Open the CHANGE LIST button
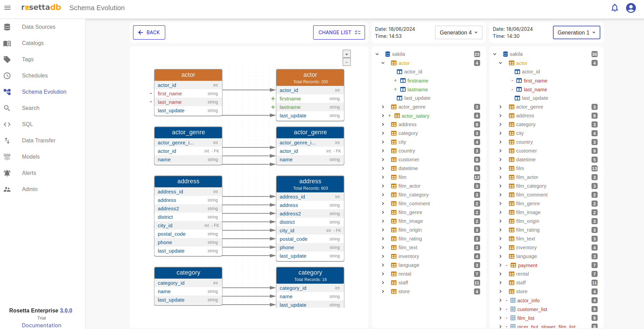 click(x=339, y=32)
